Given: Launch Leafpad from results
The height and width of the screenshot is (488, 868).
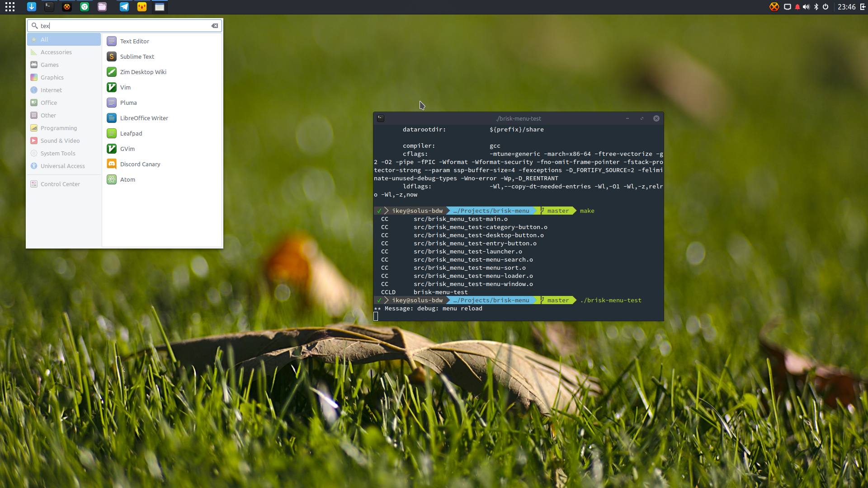Looking at the screenshot, I should 162,133.
